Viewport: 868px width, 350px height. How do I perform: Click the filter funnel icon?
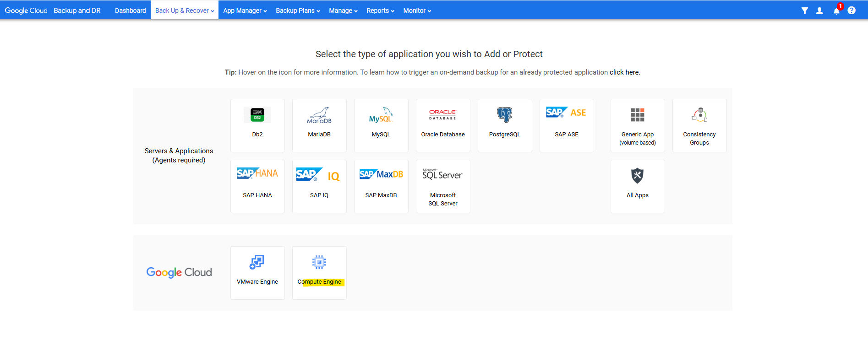tap(804, 11)
